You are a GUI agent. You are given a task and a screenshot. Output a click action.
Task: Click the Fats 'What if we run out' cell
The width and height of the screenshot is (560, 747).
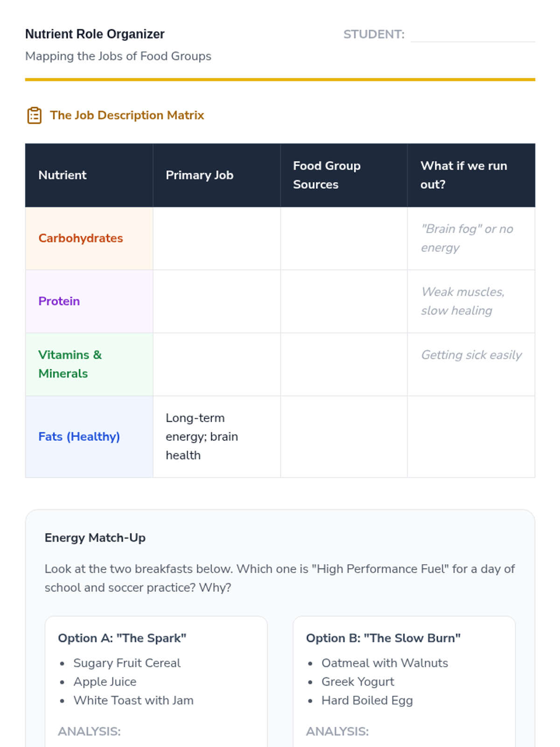click(471, 437)
